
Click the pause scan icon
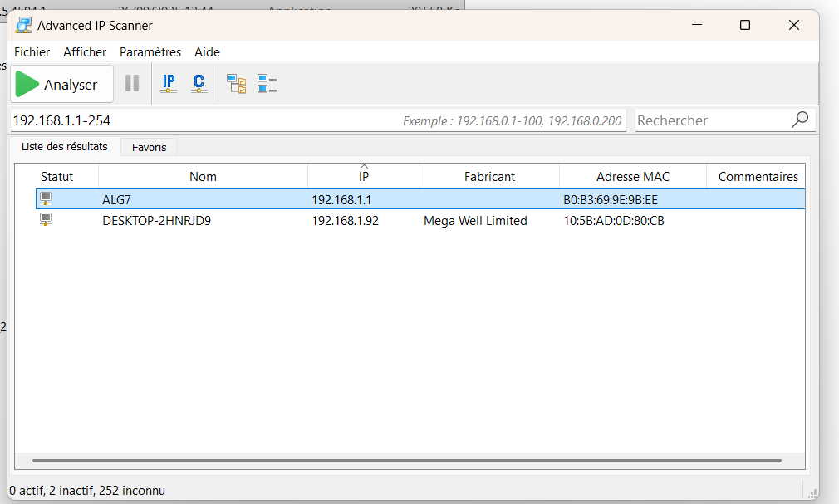tap(132, 84)
